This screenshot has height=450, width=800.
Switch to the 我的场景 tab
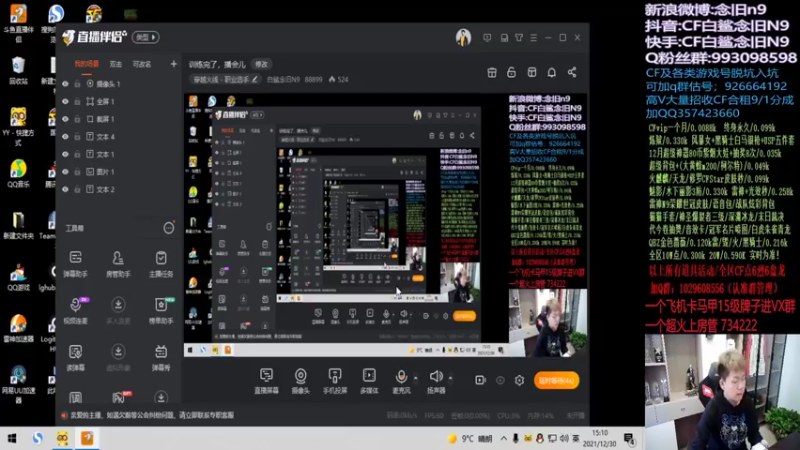pyautogui.click(x=87, y=64)
